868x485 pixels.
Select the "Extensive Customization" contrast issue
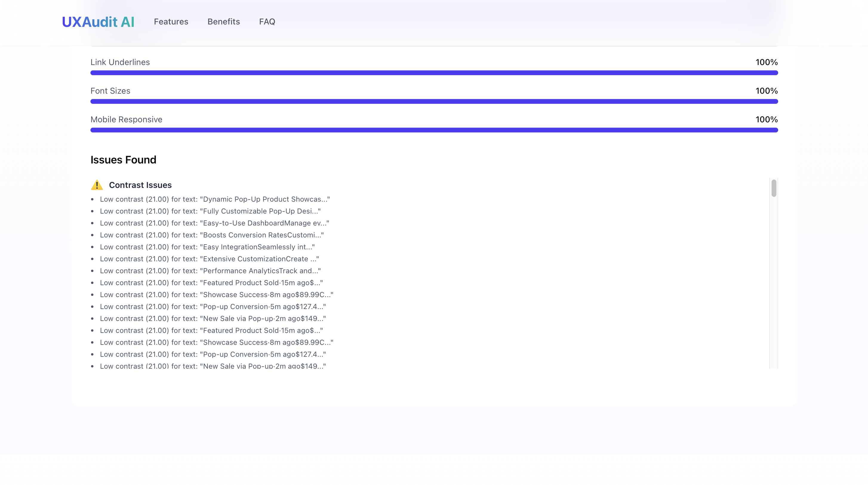[209, 259]
